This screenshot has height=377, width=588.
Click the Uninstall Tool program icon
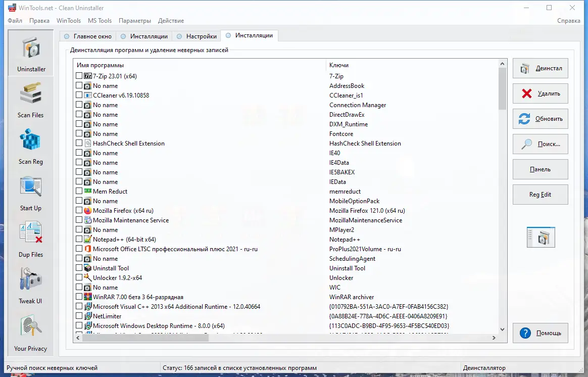pyautogui.click(x=87, y=268)
